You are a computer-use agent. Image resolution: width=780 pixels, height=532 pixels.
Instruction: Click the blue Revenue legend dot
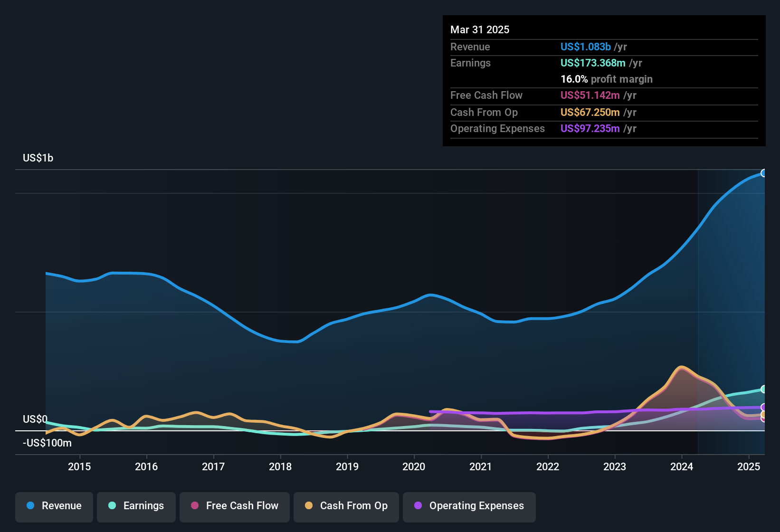pos(30,505)
